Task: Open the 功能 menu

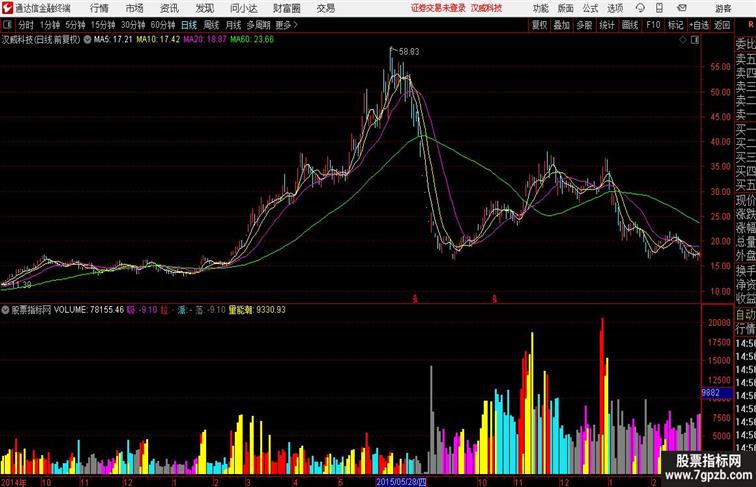Action: click(540, 8)
